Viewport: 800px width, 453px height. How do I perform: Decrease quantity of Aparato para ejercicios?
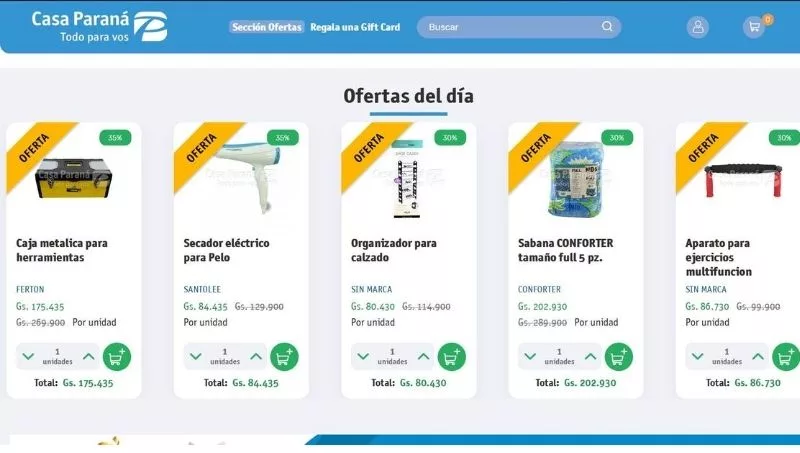pos(697,357)
